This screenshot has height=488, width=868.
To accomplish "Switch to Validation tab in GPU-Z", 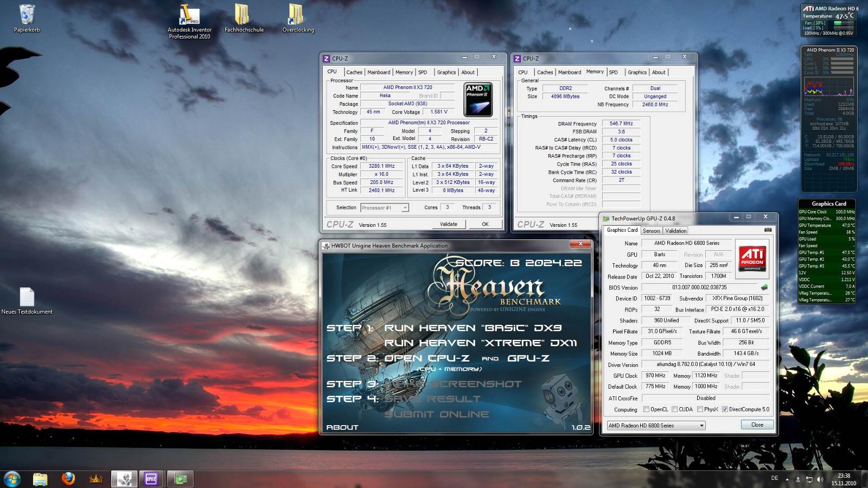I will coord(676,231).
